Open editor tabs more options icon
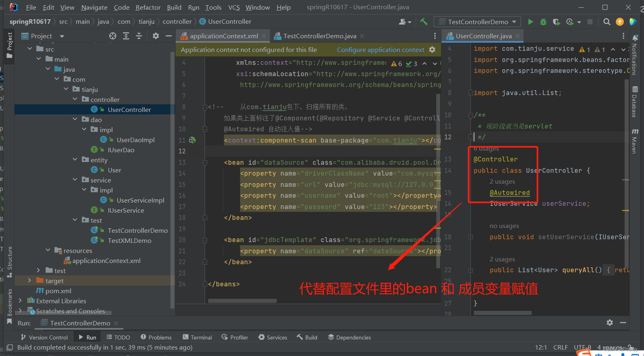Image resolution: width=644 pixels, height=356 pixels. click(435, 36)
